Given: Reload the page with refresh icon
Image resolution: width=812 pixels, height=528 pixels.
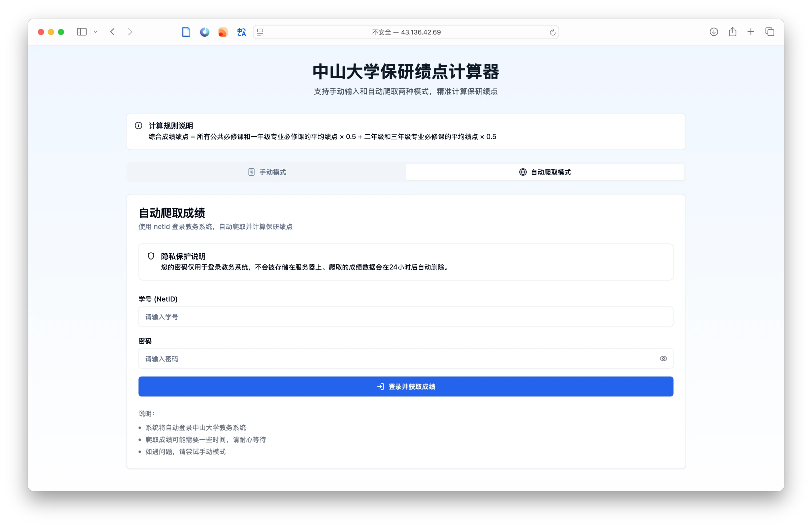Looking at the screenshot, I should (x=552, y=32).
